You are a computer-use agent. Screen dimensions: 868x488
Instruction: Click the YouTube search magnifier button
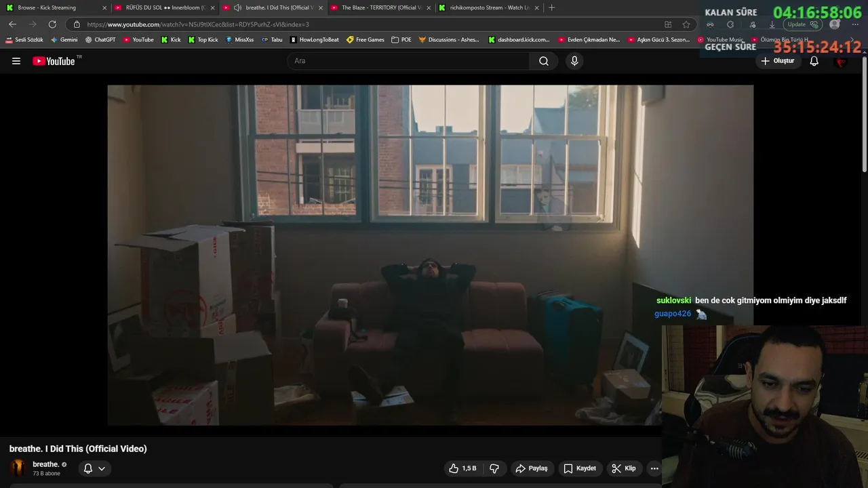544,61
